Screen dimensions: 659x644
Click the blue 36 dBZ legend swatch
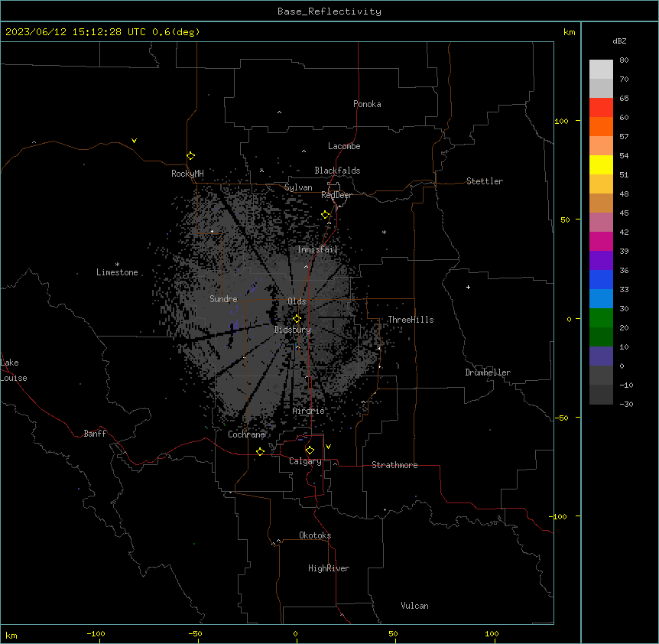tap(601, 280)
